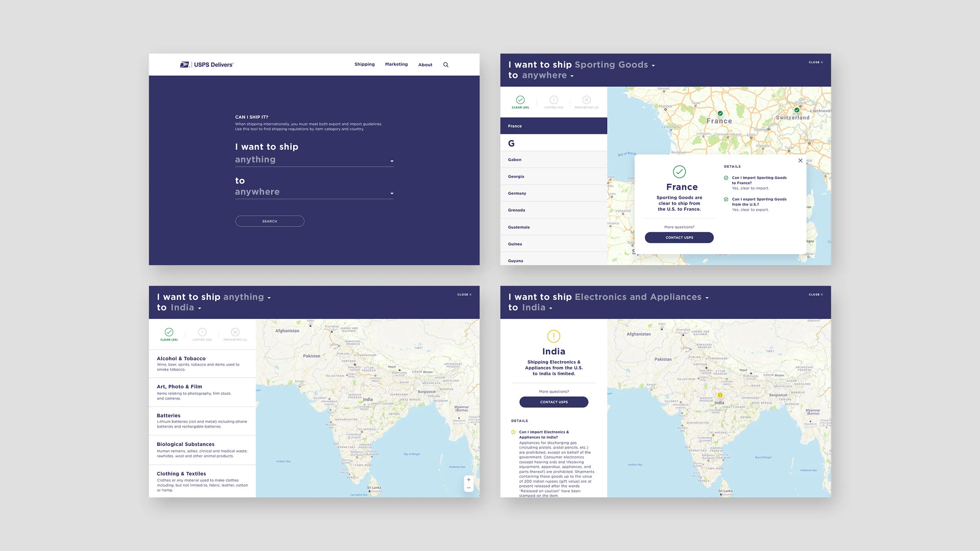The width and height of the screenshot is (980, 551).
Task: Click the green checkmark pin on Switzerland
Action: 797,110
